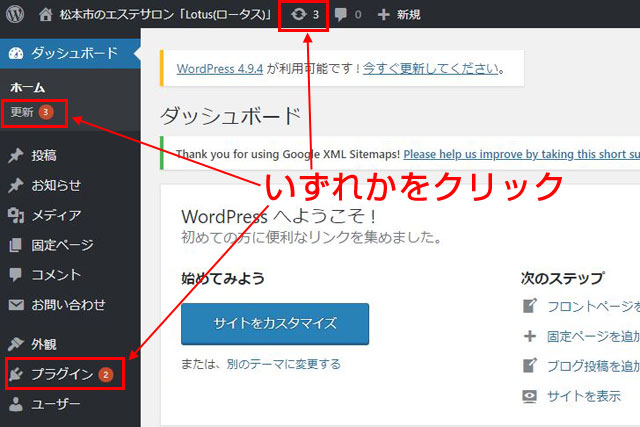Click the home icon next to site name
The height and width of the screenshot is (427, 640).
(45, 15)
